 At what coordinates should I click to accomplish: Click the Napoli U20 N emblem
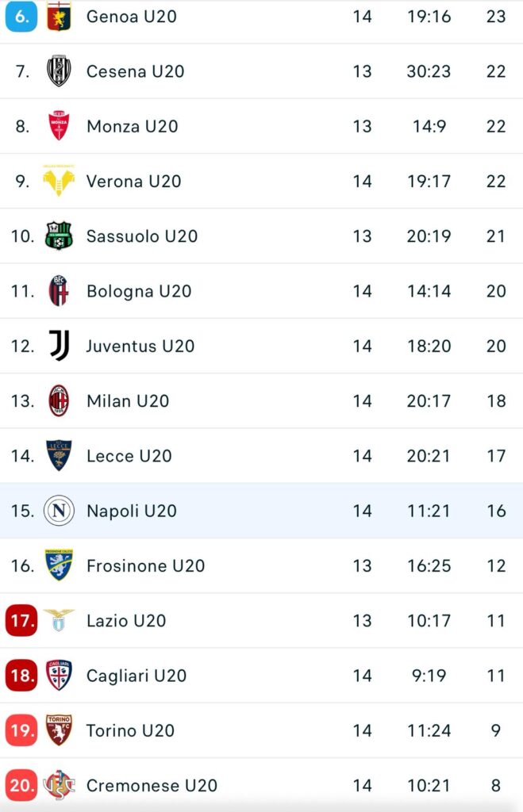click(x=59, y=511)
